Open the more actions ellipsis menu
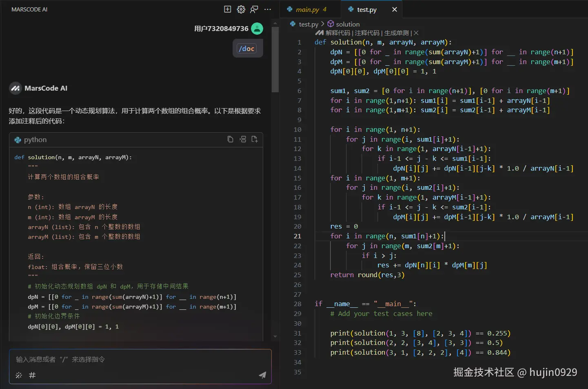 (x=268, y=9)
